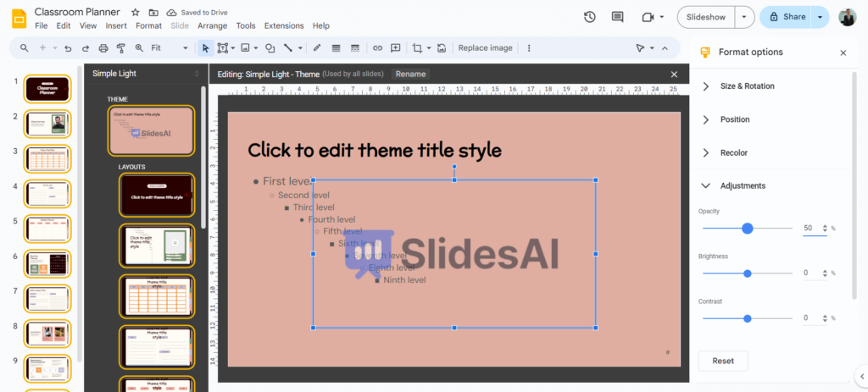Click the Opacity slider handle
The image size is (868, 392).
pos(748,229)
